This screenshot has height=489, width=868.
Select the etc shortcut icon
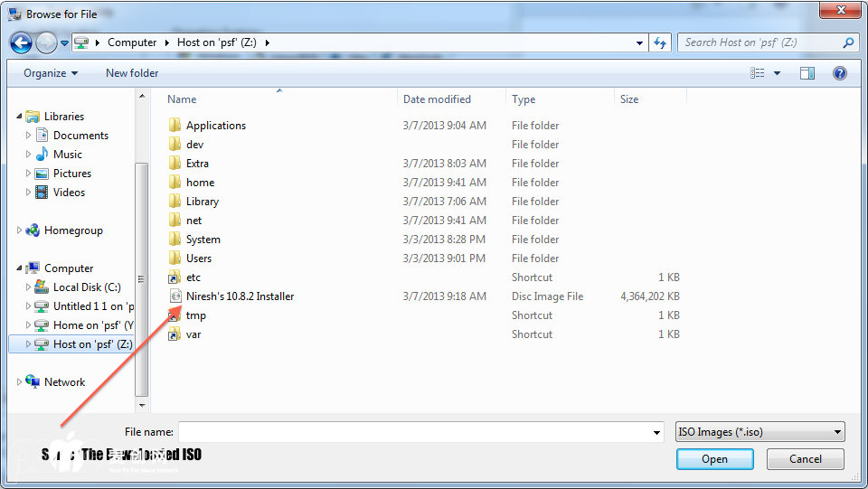tap(175, 277)
